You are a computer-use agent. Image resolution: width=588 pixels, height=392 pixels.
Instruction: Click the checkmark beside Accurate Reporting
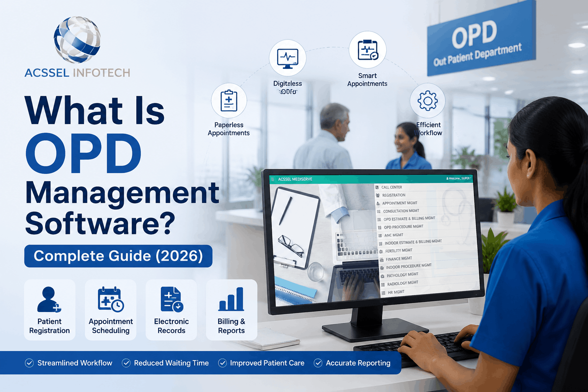(318, 363)
